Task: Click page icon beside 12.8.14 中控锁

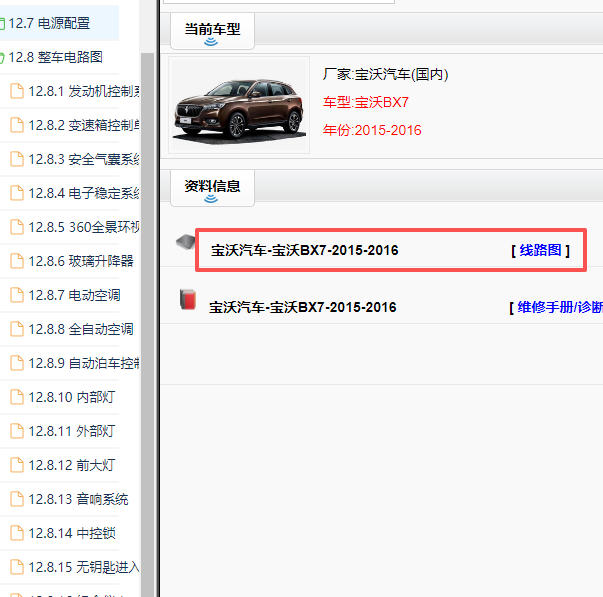Action: (x=17, y=533)
